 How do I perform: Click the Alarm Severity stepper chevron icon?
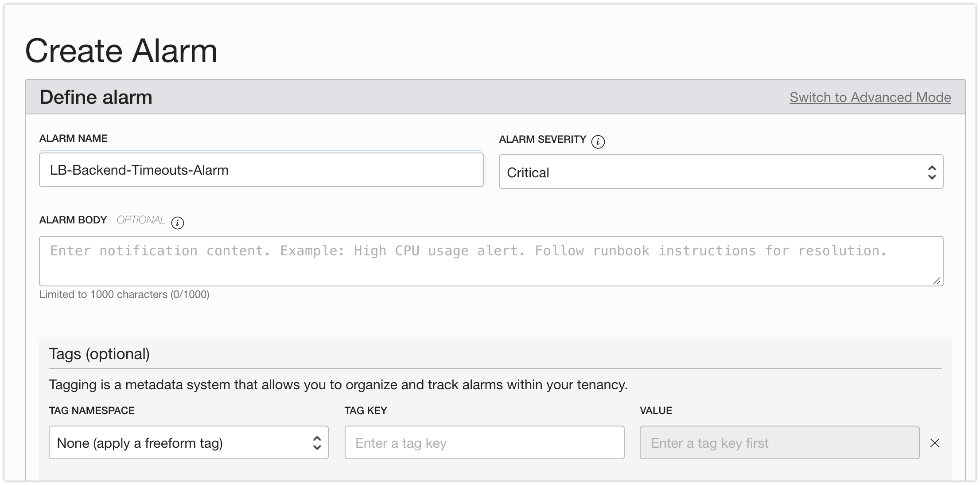(x=932, y=172)
